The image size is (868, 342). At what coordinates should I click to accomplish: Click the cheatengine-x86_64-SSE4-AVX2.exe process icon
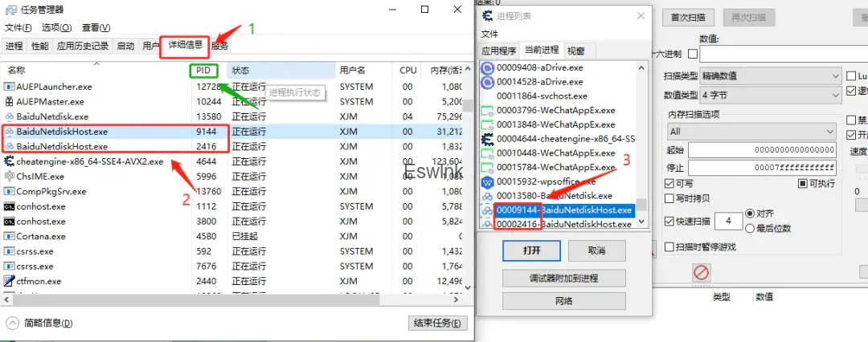(x=9, y=161)
